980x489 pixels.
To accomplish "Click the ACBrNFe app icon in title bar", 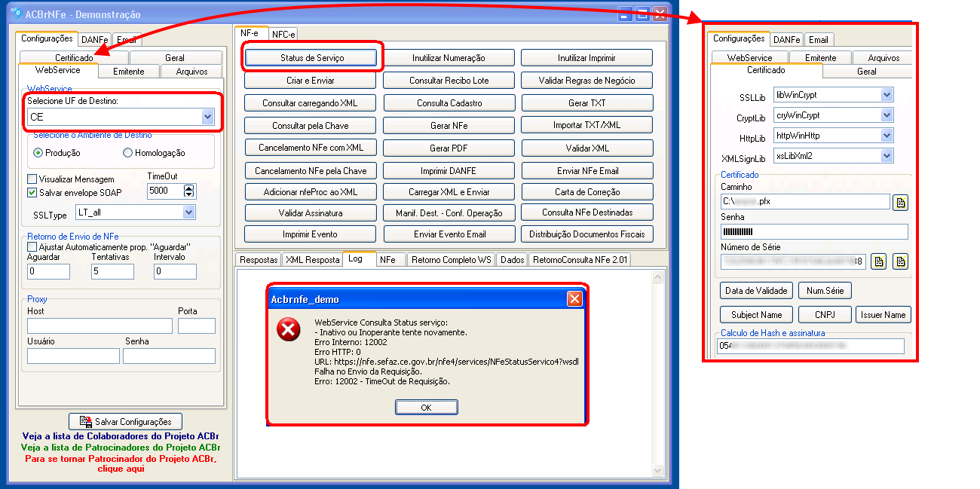I will coord(15,14).
